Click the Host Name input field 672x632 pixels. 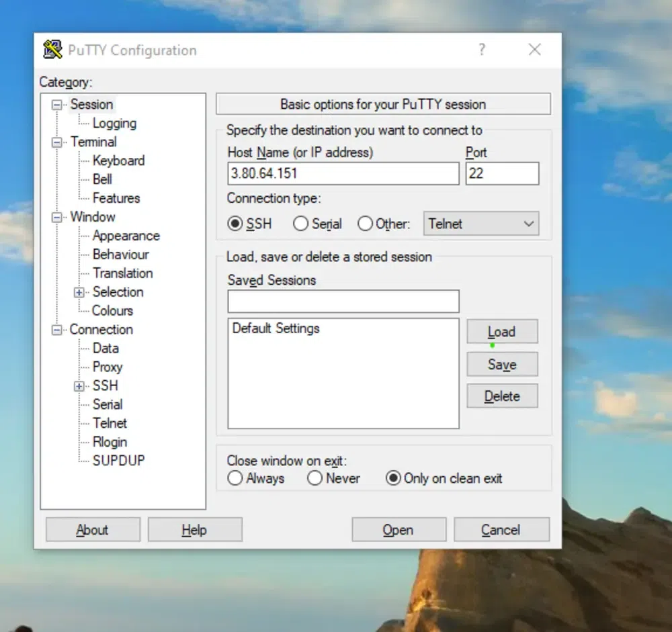coord(343,173)
